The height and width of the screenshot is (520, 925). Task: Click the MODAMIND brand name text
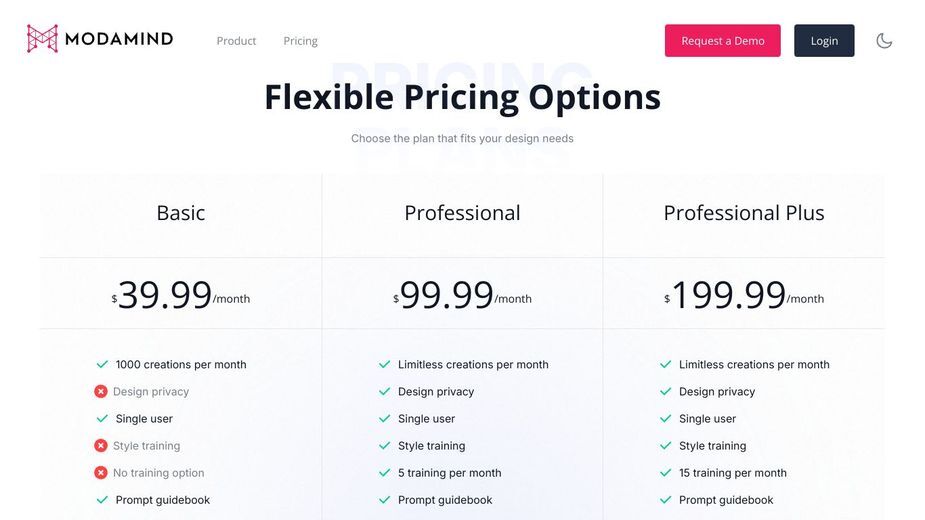(119, 39)
